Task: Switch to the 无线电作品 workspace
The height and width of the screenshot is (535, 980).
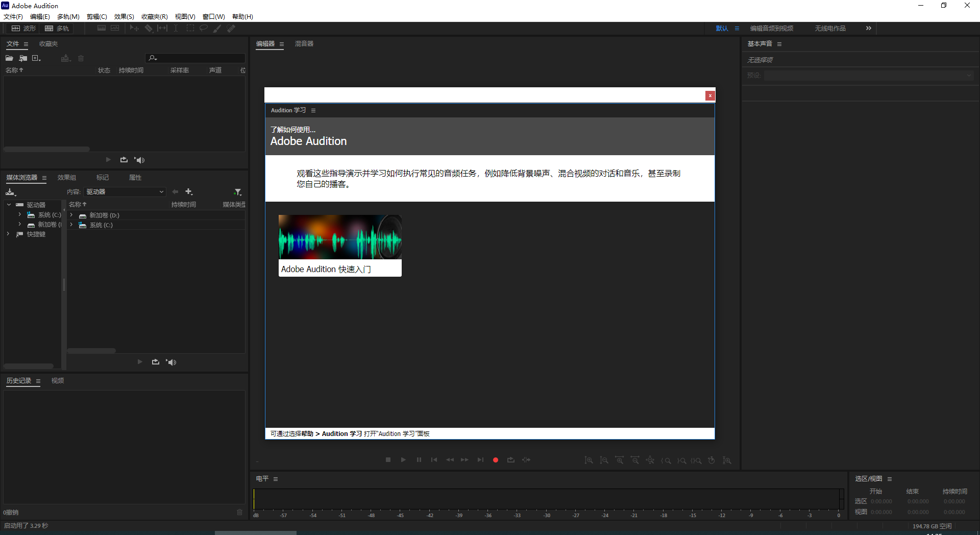Action: [830, 28]
